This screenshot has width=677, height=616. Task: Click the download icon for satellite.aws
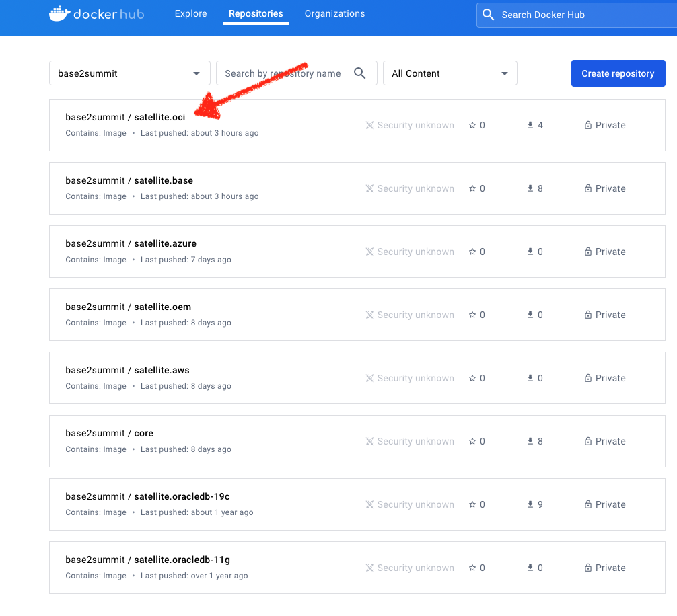point(530,378)
